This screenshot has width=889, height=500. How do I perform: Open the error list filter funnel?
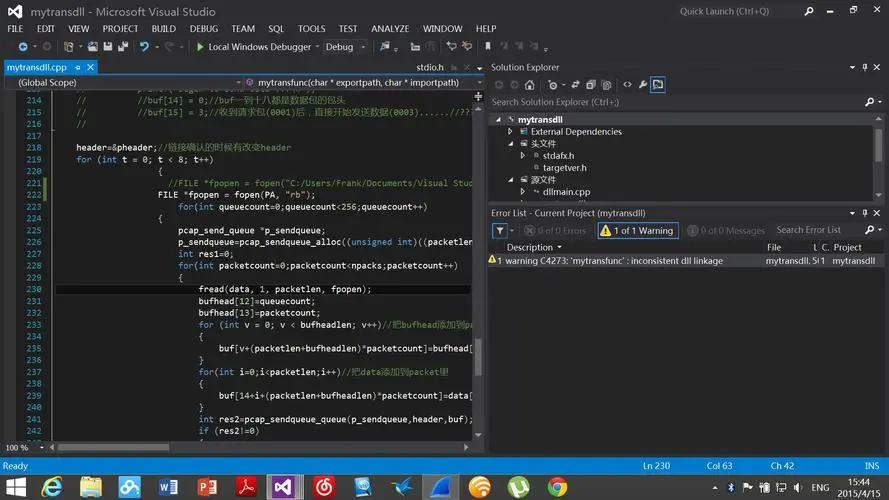500,230
